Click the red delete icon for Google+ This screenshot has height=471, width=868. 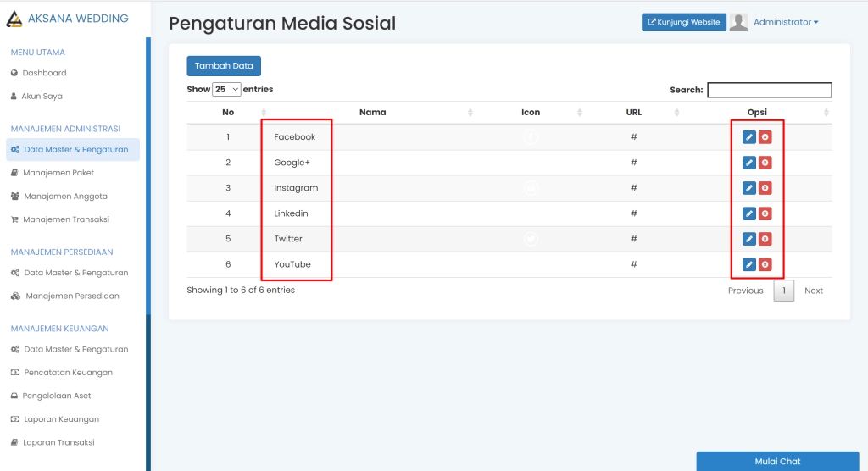(765, 163)
